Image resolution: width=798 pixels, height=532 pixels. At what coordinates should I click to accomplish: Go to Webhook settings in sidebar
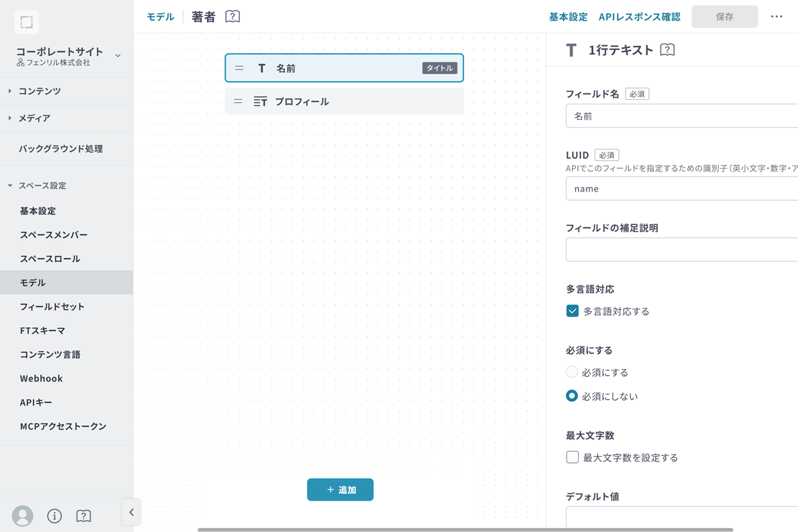pyautogui.click(x=41, y=378)
